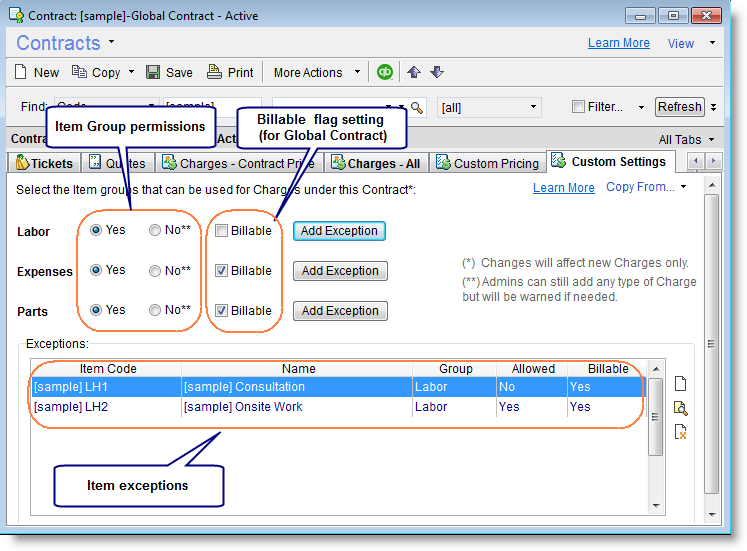Viewport: 747px width, 551px height.
Task: Click the Print icon in toolbar
Action: point(215,72)
